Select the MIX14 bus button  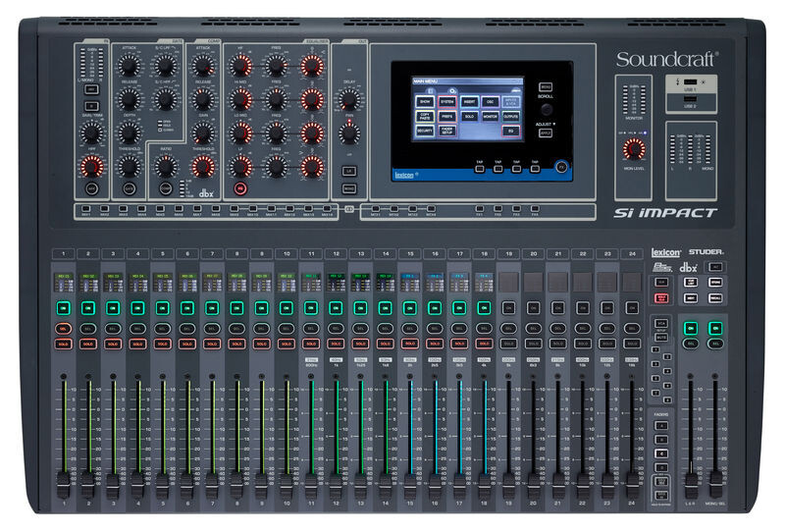(x=327, y=208)
